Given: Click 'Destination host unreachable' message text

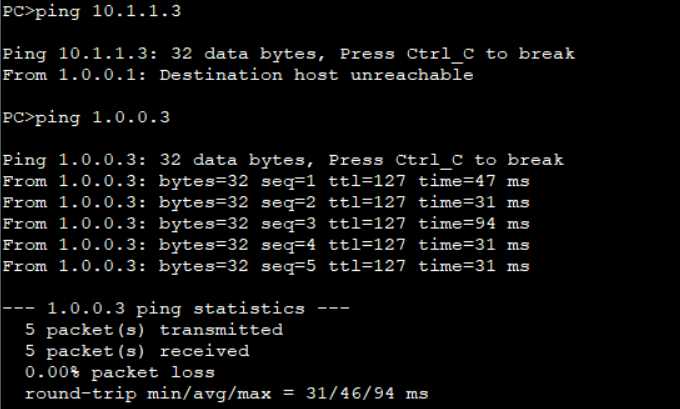Looking at the screenshot, I should (x=316, y=75).
